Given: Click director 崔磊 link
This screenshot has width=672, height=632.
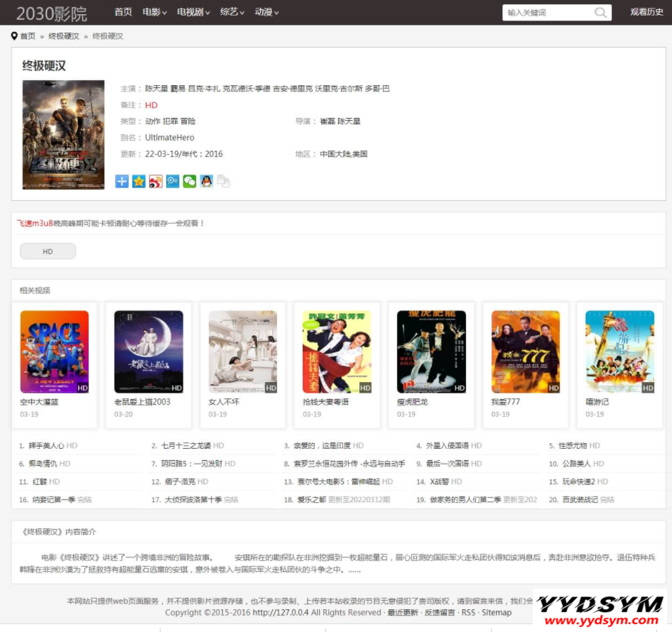Looking at the screenshot, I should 327,121.
